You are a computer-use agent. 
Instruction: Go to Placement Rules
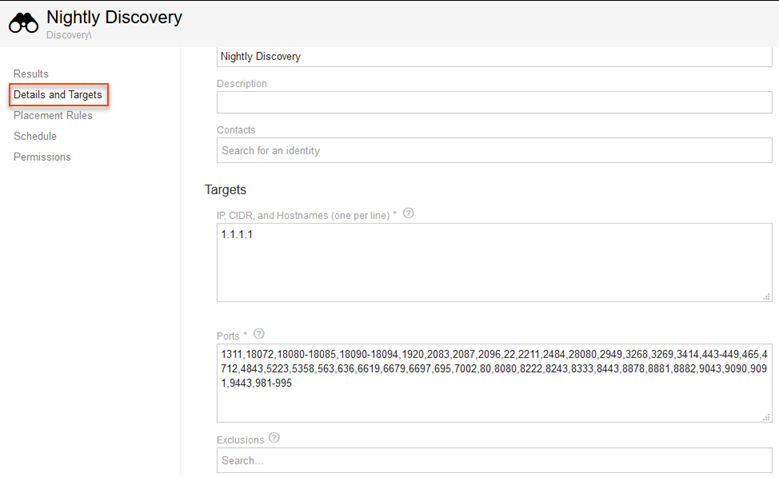[x=53, y=116]
